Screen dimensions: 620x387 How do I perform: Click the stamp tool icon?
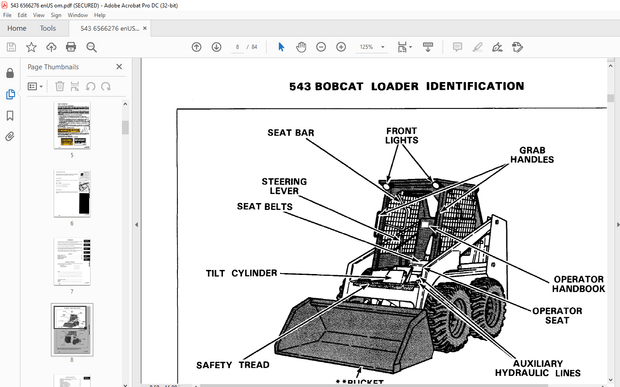(517, 47)
